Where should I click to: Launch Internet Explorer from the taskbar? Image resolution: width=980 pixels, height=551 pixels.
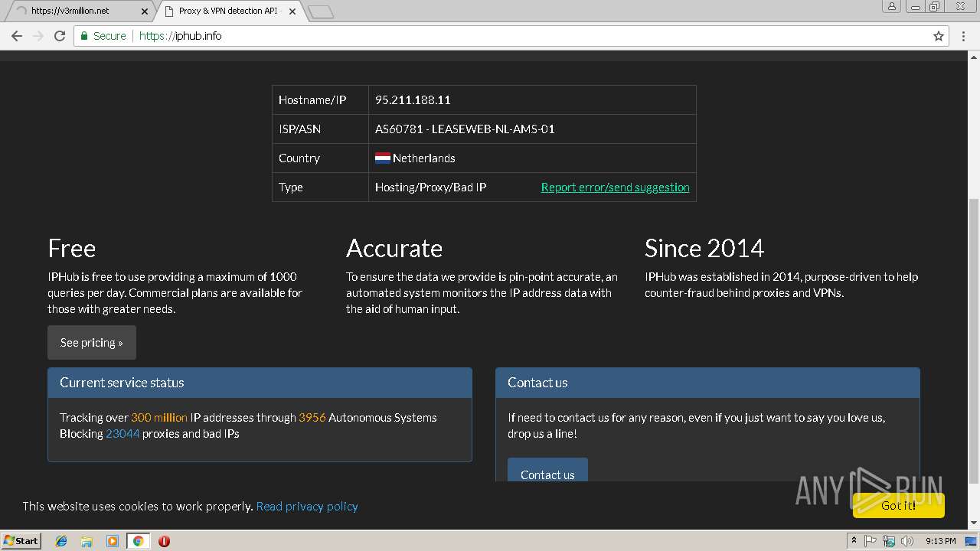[61, 541]
